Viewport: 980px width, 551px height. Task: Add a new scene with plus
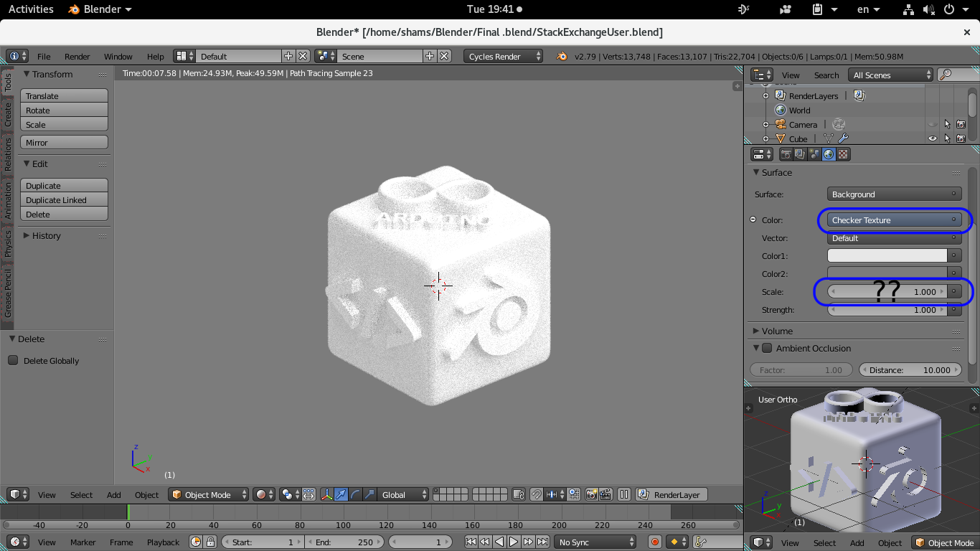430,56
